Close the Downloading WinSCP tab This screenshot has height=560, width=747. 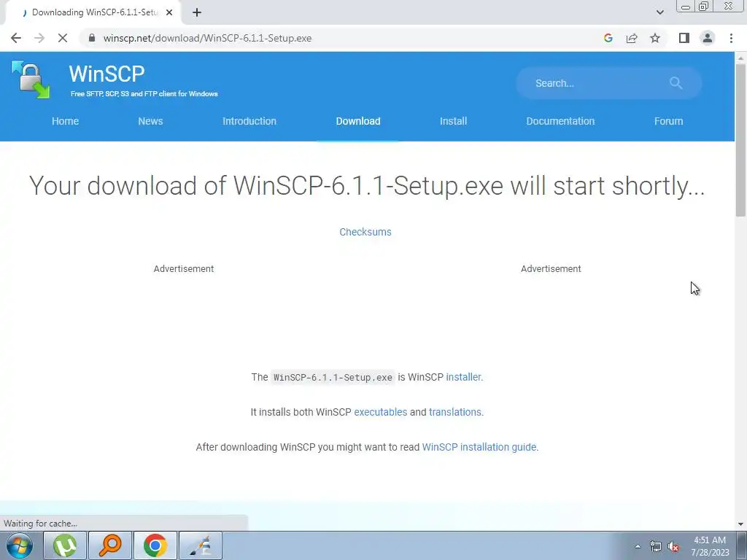click(x=169, y=12)
